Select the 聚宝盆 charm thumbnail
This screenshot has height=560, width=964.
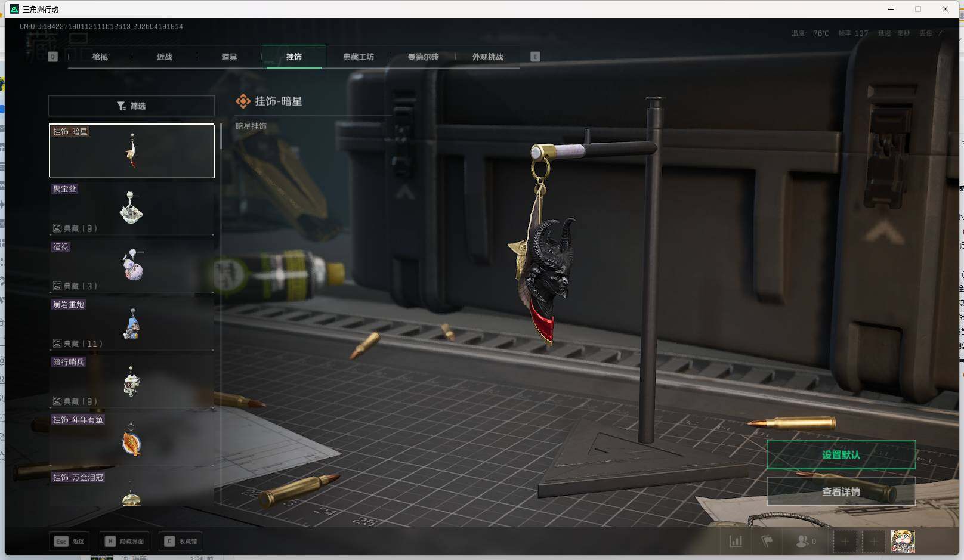point(131,208)
